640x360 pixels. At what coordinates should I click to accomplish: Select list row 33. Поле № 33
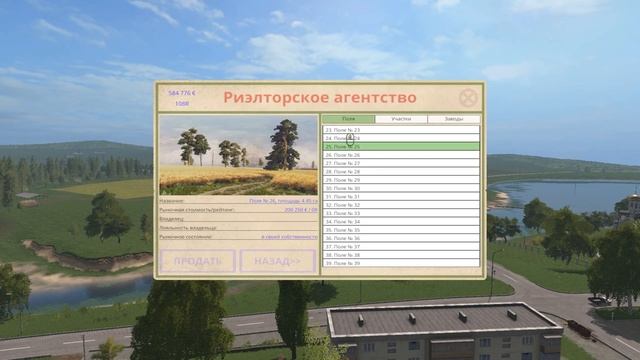point(401,213)
